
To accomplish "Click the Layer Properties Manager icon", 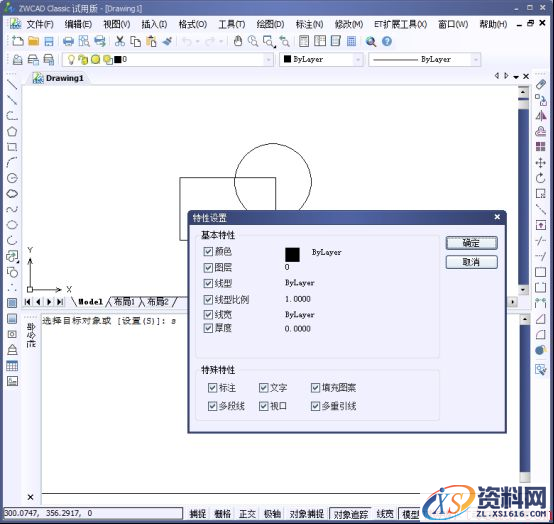I will point(17,59).
